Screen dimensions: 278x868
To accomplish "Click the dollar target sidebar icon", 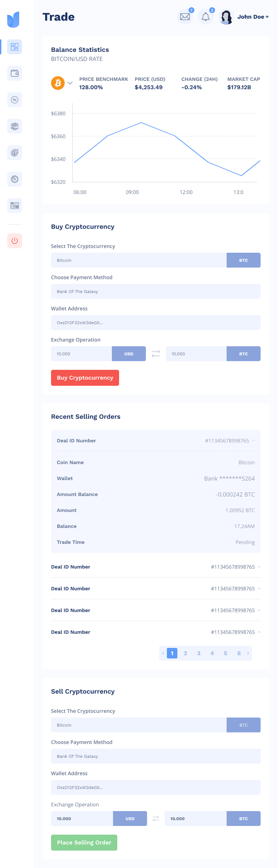I will (x=14, y=153).
